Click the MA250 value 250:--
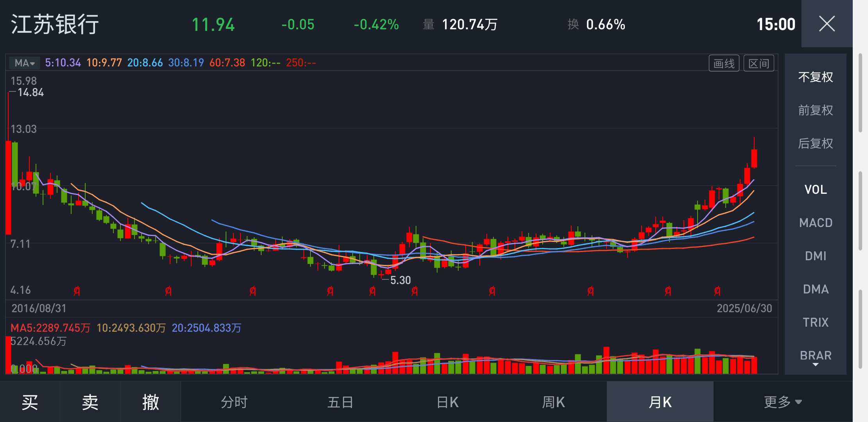 (301, 63)
